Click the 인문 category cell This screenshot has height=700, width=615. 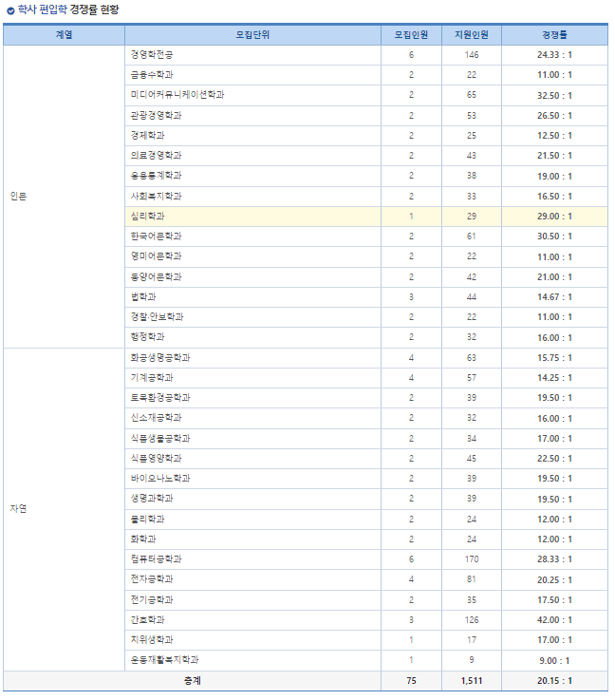click(x=18, y=197)
